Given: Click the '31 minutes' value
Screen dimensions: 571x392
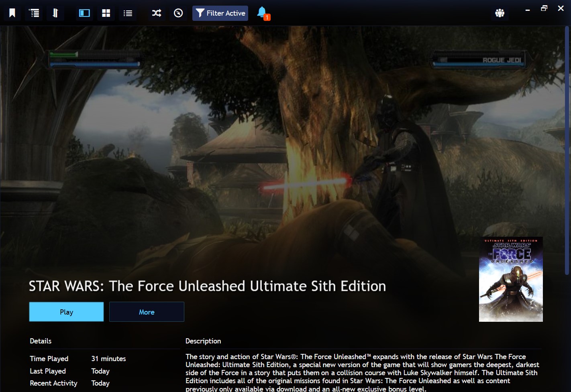Looking at the screenshot, I should click(x=108, y=359).
